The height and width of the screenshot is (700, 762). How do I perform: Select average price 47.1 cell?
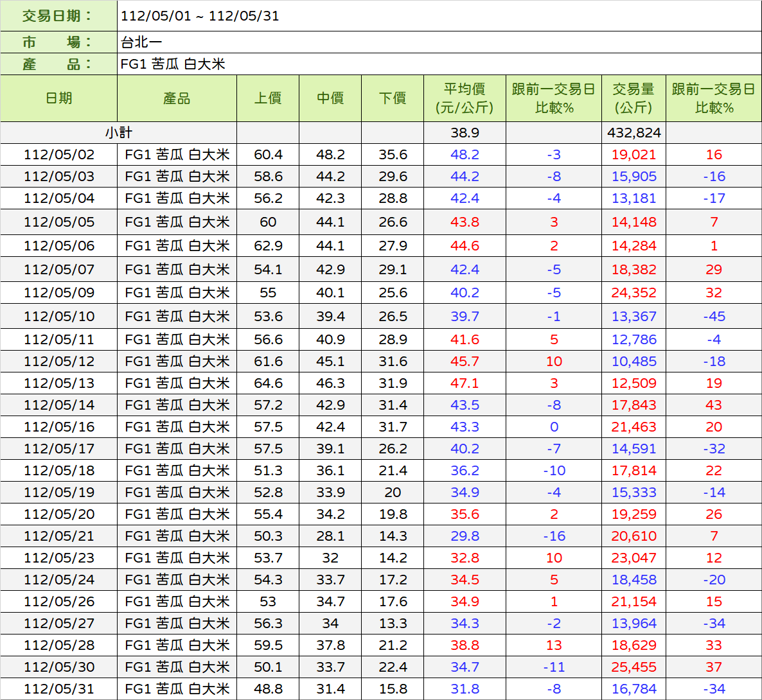coord(465,383)
